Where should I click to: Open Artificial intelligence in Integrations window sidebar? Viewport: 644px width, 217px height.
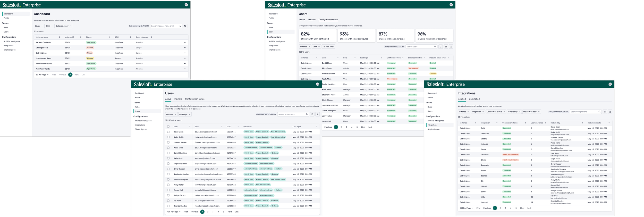point(436,121)
